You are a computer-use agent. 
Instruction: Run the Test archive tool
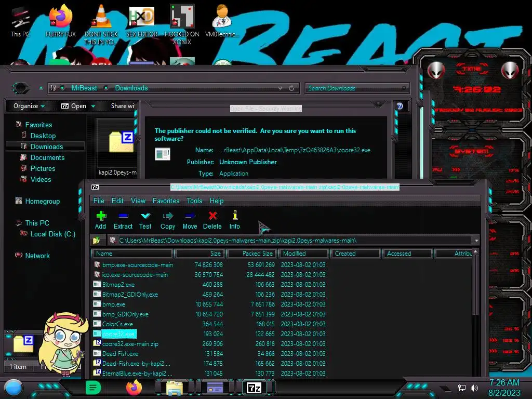click(145, 220)
